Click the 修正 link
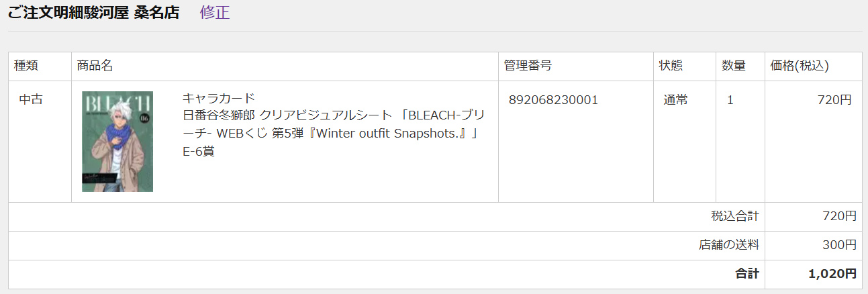Image resolution: width=868 pixels, height=294 pixels. pos(215,13)
